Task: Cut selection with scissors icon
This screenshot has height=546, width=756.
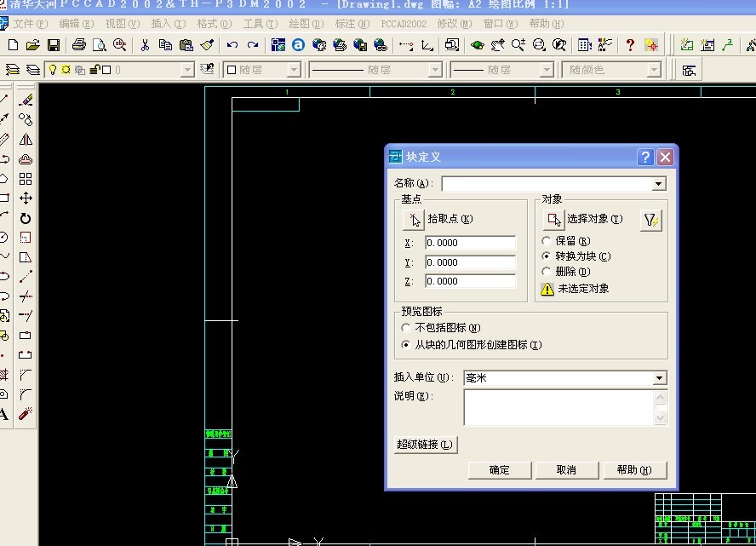Action: click(x=145, y=45)
